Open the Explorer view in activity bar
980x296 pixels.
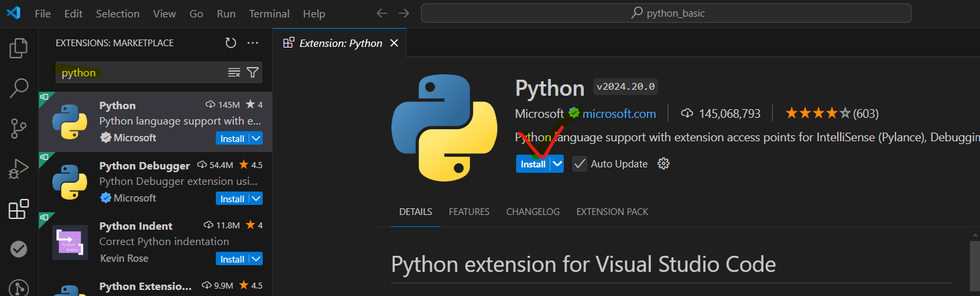coord(19,48)
